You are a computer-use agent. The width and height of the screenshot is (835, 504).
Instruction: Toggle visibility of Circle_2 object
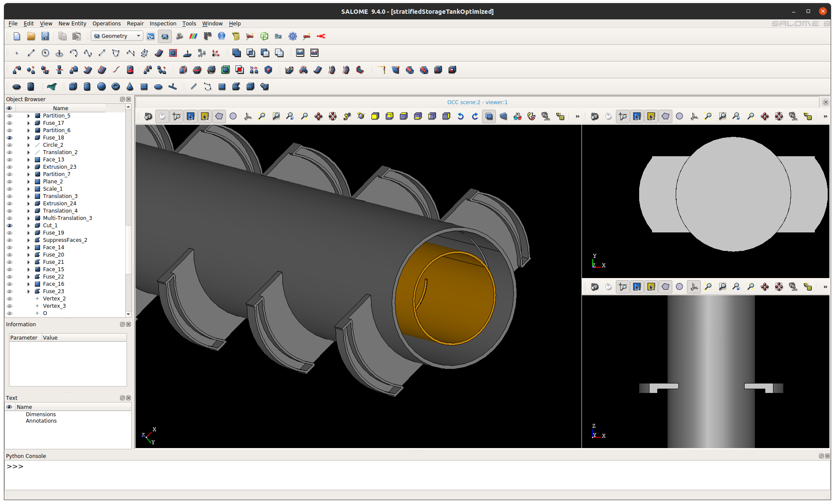9,145
